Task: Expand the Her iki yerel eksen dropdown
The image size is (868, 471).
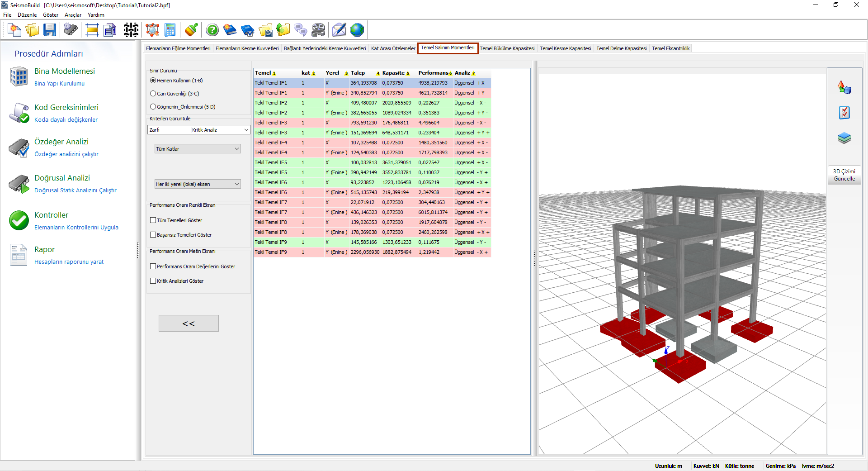Action: click(x=198, y=184)
